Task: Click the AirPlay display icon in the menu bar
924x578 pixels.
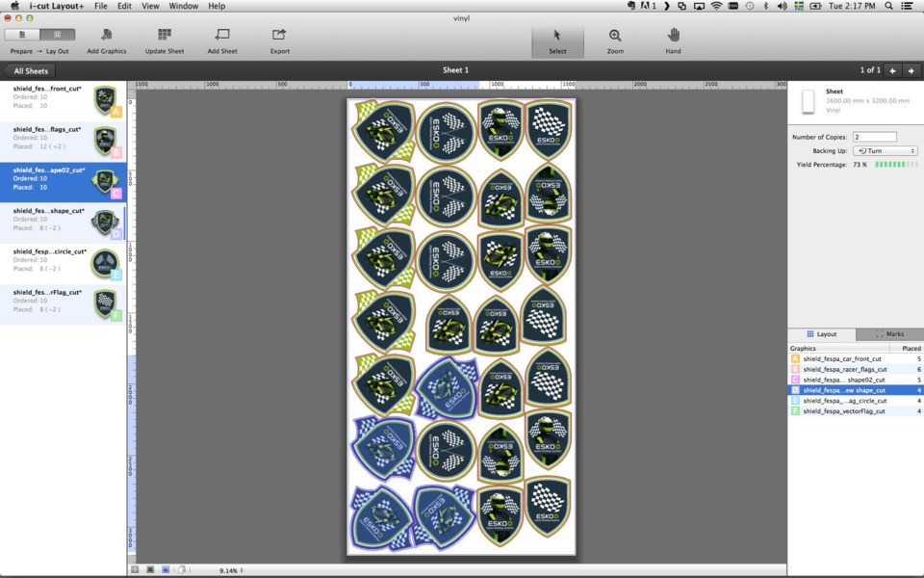Action: (699, 6)
